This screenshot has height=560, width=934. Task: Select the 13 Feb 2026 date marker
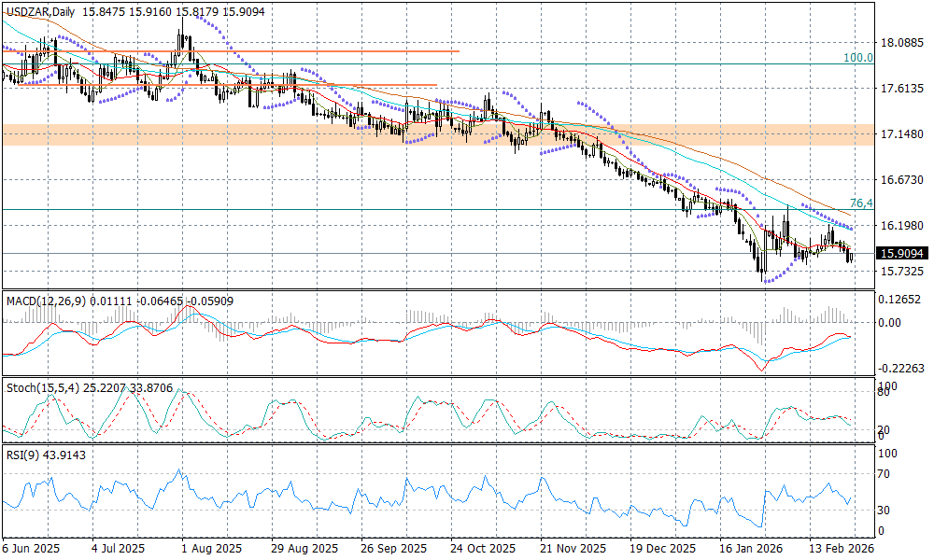tap(842, 550)
